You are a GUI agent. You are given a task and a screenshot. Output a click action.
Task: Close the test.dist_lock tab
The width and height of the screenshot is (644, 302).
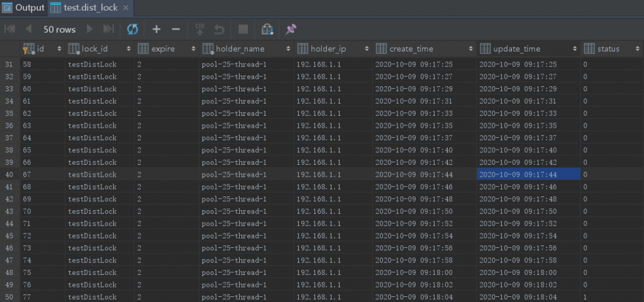tap(126, 8)
